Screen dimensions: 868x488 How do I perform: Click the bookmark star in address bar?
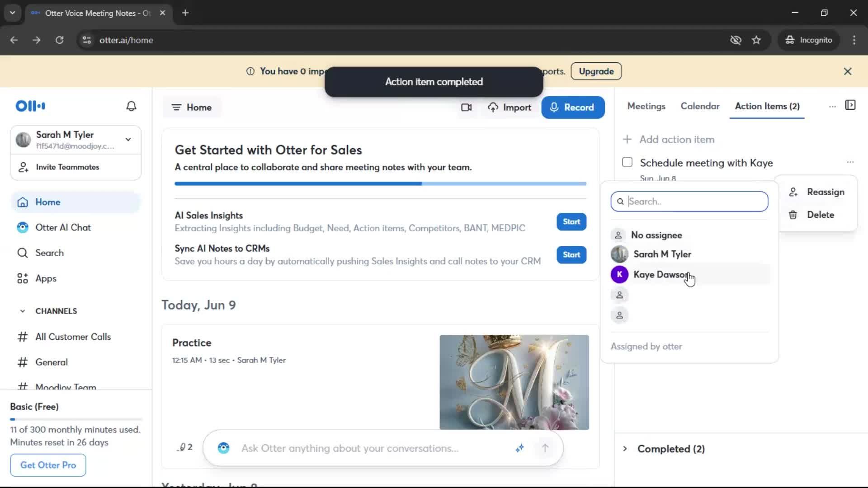coord(756,40)
